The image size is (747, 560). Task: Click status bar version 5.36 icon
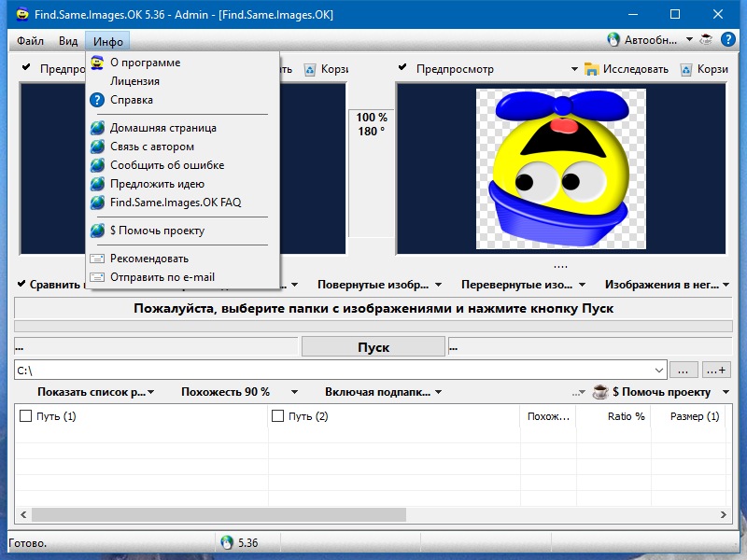pos(227,542)
